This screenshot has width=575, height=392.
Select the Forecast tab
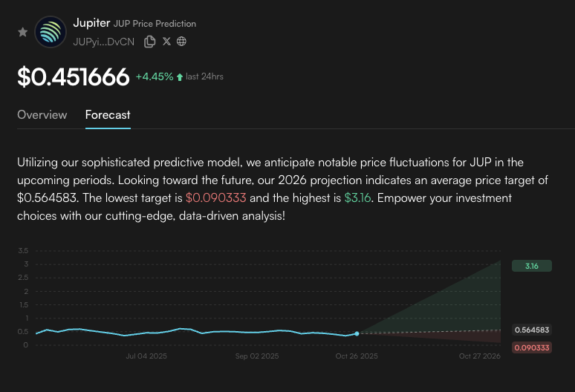[108, 115]
